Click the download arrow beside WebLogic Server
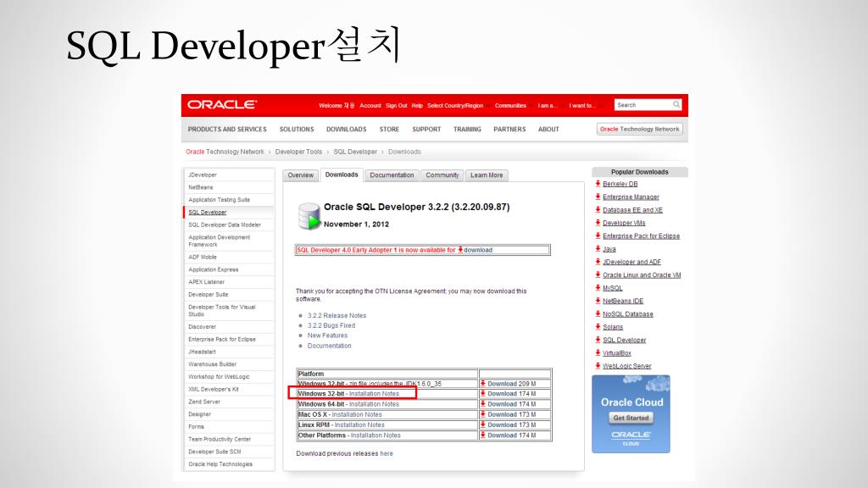868x488 pixels. tap(598, 366)
